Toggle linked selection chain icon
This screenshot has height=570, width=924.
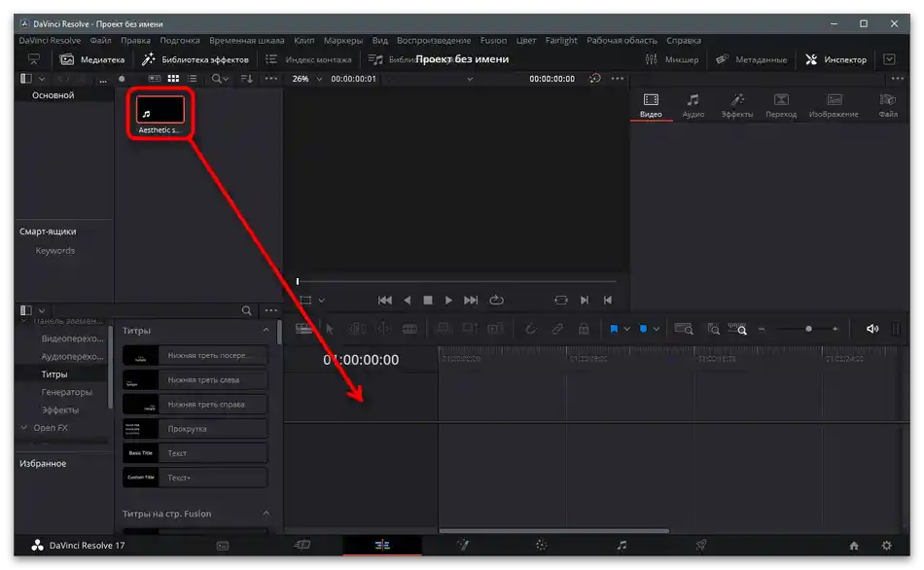click(557, 329)
